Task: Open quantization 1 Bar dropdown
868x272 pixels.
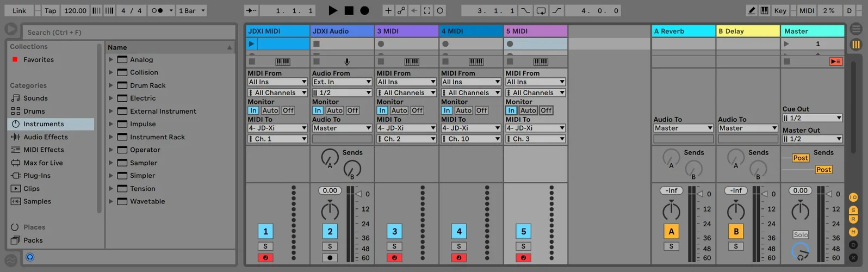Action: point(192,10)
